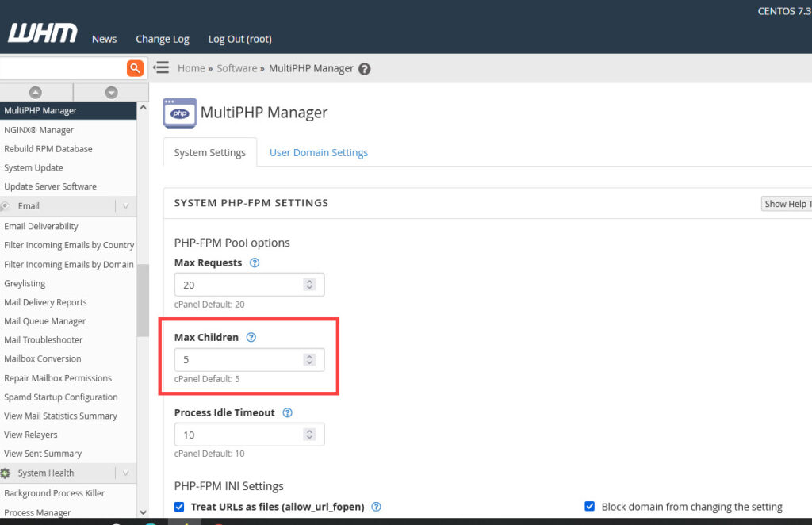
Task: Click the help icon beside Process Idle Timeout
Action: [287, 412]
